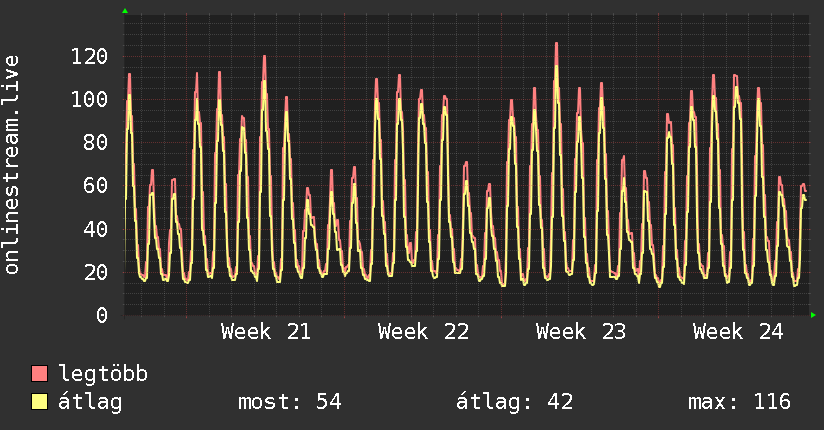
Task: Click the 100 y-axis tick label
Action: (x=89, y=99)
